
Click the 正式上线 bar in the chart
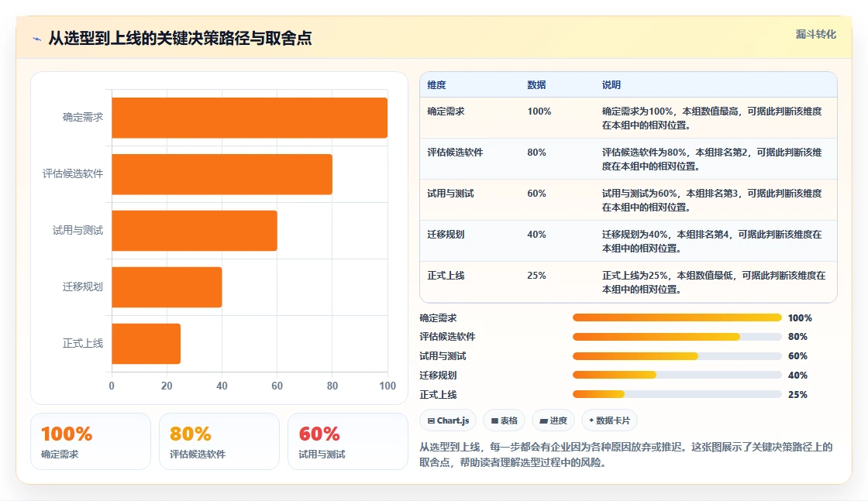(146, 343)
